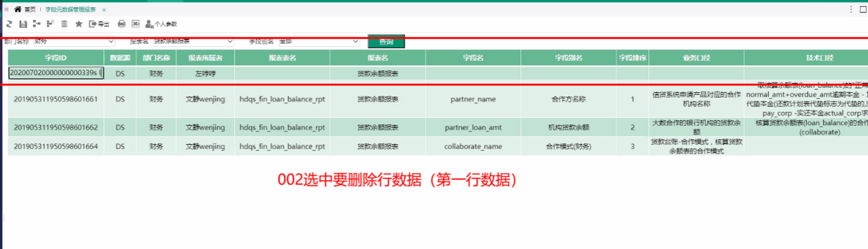This screenshot has height=249, width=868.
Task: Click the 贷款余额报表 cell in the first row
Action: 378,74
